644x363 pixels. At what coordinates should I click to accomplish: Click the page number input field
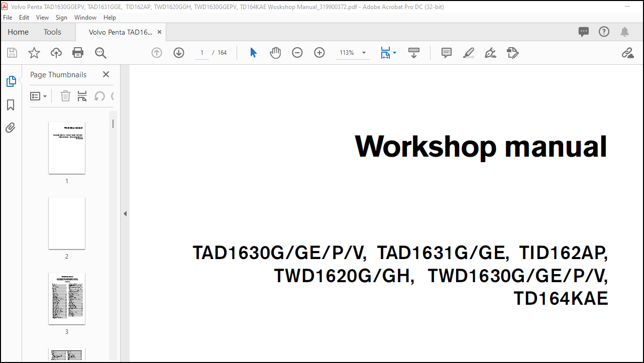point(201,53)
